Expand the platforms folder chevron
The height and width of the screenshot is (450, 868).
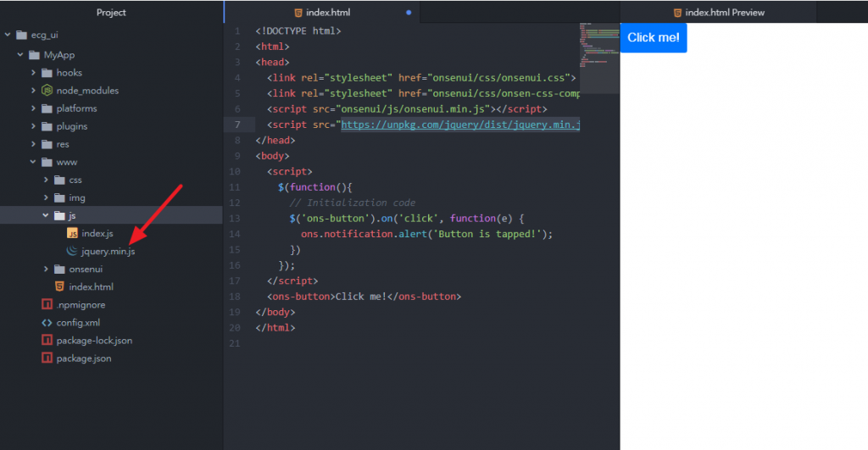click(33, 108)
